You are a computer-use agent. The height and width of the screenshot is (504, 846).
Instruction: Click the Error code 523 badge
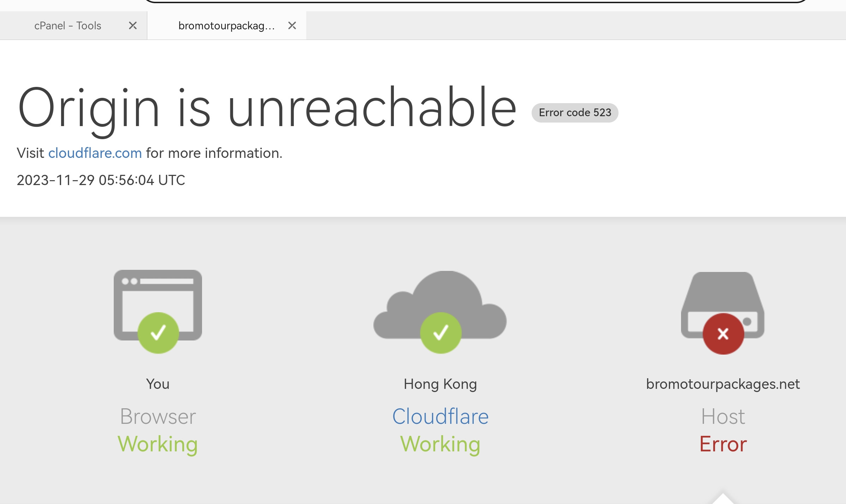click(575, 113)
